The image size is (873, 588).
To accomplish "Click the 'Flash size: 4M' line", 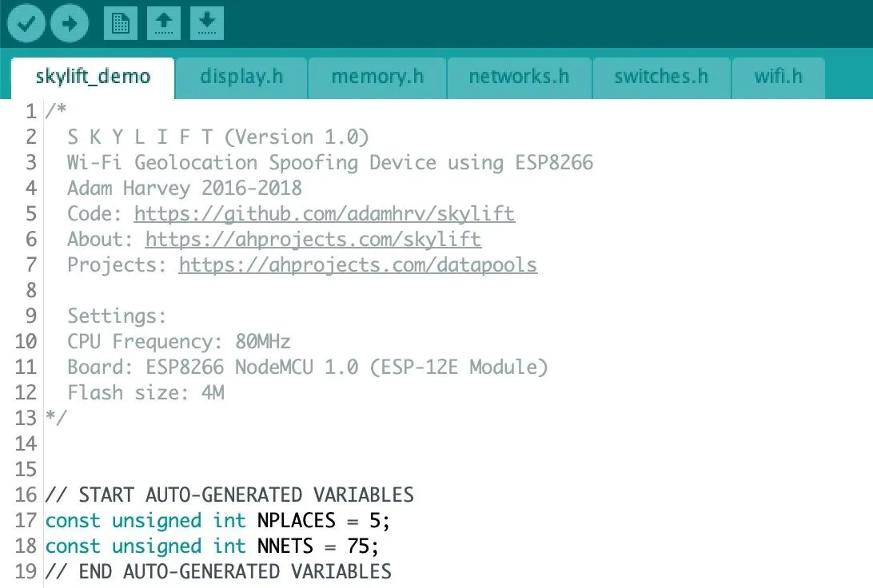I will (145, 393).
